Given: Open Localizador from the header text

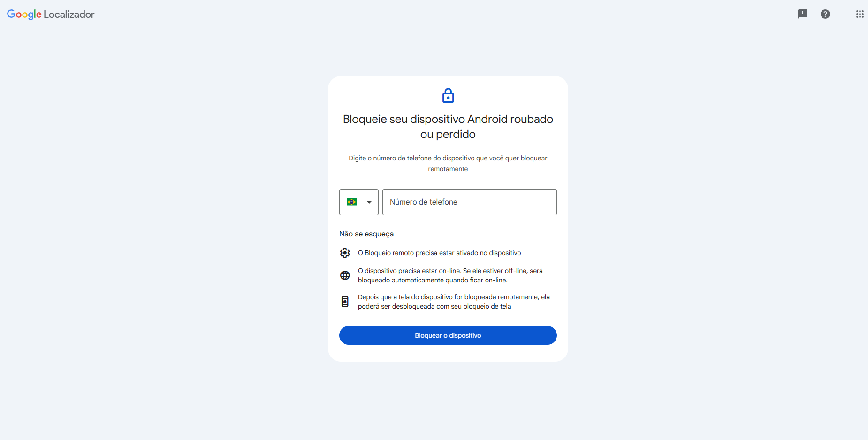Looking at the screenshot, I should pyautogui.click(x=69, y=14).
